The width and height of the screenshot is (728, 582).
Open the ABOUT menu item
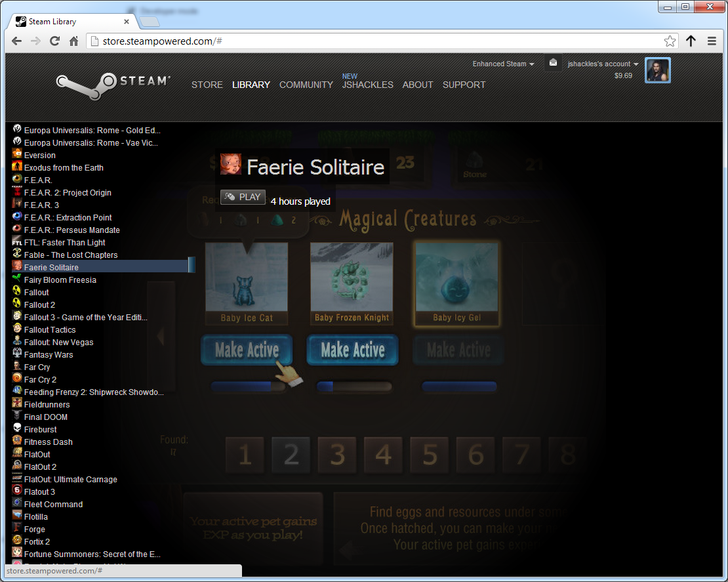tap(418, 85)
